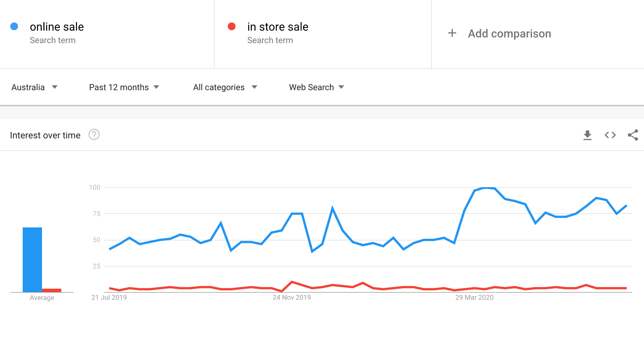Change the Web Search type dropdown
The width and height of the screenshot is (644, 340).
point(316,87)
